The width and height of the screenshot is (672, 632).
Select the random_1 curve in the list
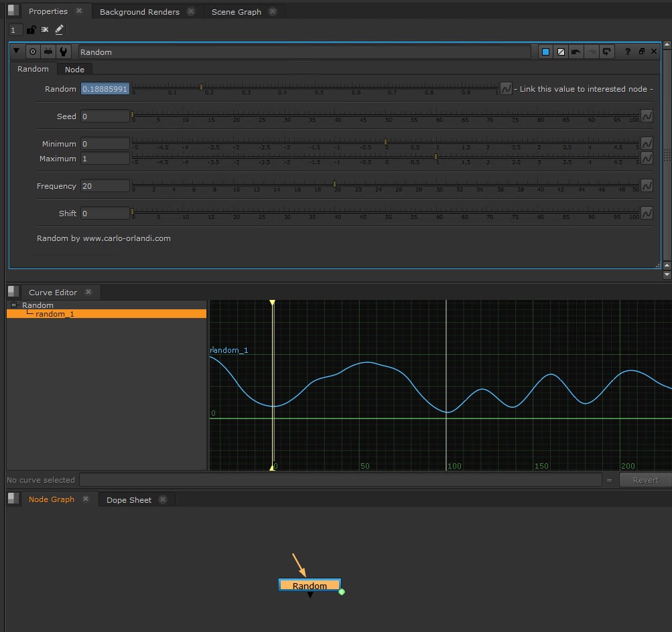pos(55,314)
